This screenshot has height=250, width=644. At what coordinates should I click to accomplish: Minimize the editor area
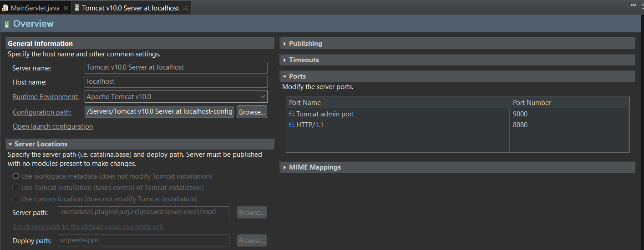(x=633, y=5)
